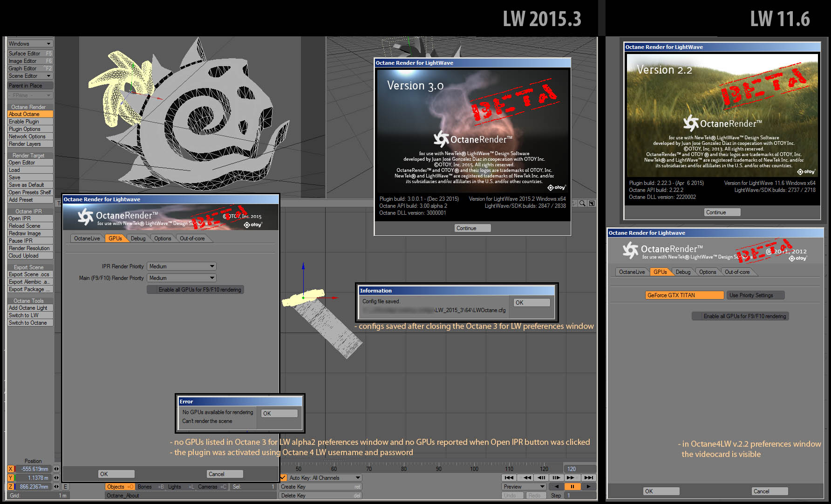Click the Delete Key button
The height and width of the screenshot is (504, 831).
click(x=320, y=496)
